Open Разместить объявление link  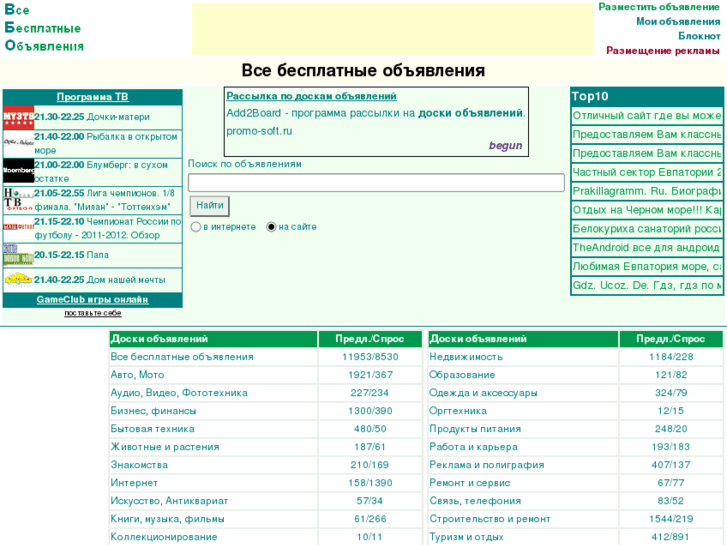659,7
